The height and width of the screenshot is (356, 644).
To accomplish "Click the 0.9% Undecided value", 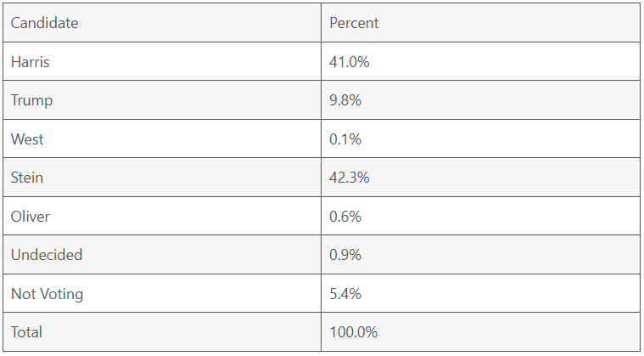I will pos(345,255).
